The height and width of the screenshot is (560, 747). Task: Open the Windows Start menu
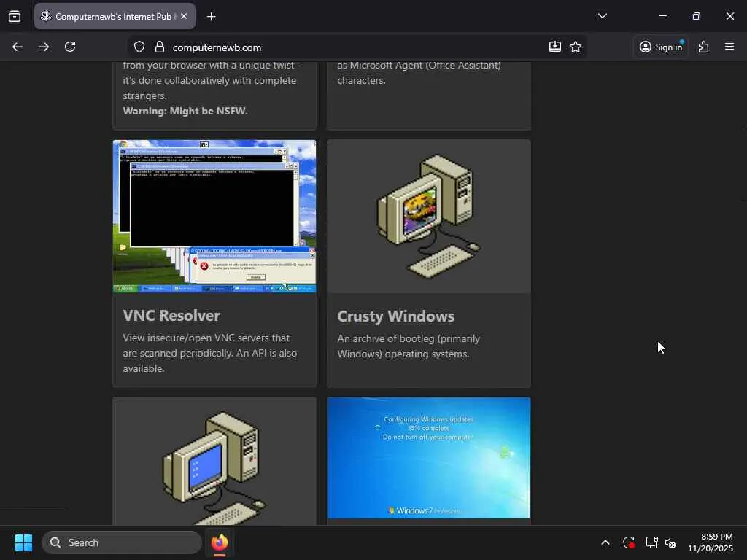coord(23,542)
